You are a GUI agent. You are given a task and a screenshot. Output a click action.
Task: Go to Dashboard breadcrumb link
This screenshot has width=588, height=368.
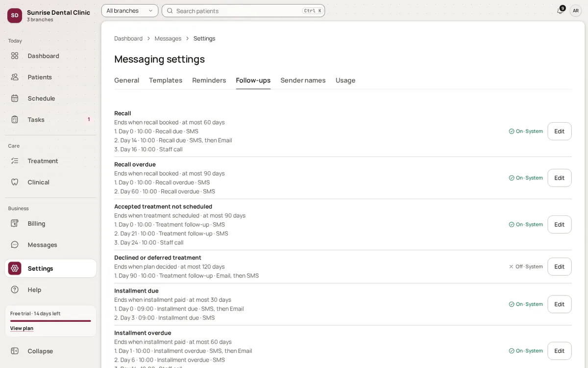pos(128,38)
